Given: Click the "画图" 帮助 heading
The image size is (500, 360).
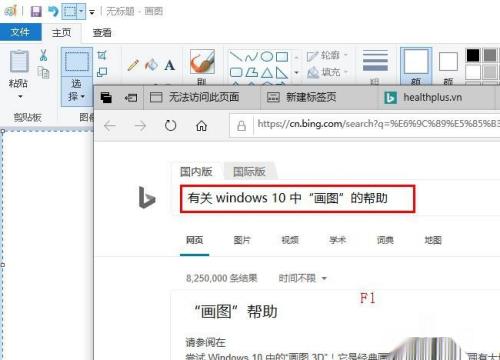Looking at the screenshot, I should [x=235, y=312].
